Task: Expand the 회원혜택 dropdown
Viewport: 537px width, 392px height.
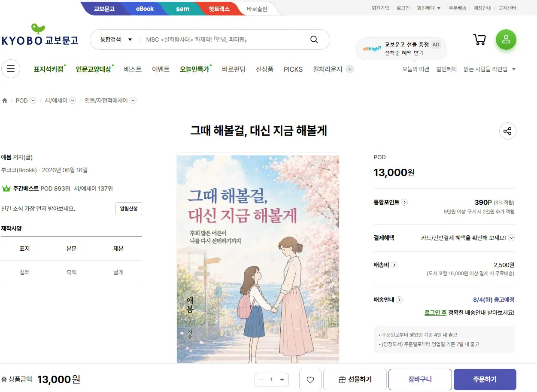Action: point(429,8)
